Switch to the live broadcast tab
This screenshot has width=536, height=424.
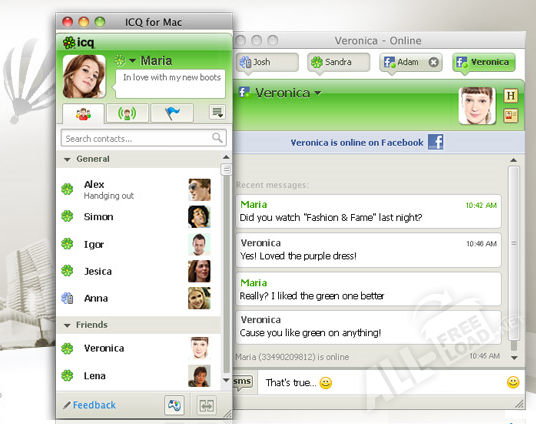coord(127,113)
